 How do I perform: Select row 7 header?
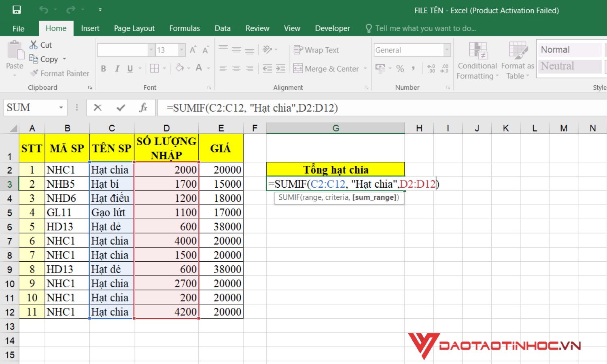9,241
